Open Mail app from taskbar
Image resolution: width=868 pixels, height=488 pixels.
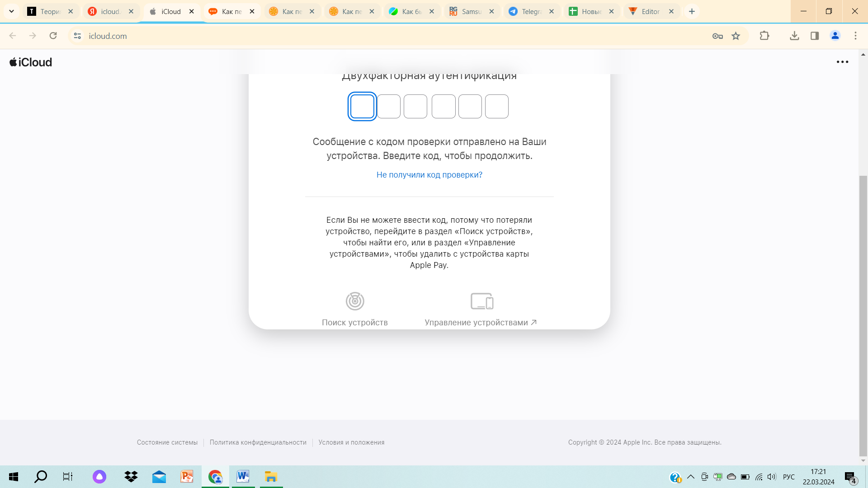(159, 477)
